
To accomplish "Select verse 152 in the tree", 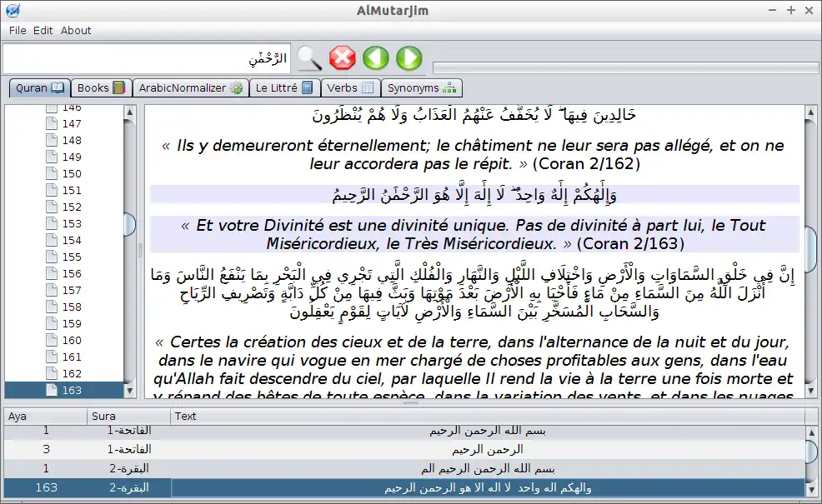I will [x=63, y=207].
